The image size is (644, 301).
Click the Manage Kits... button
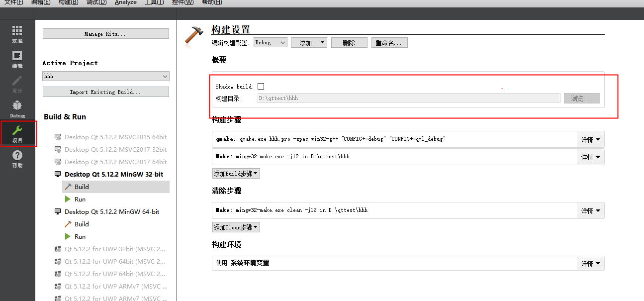(106, 34)
